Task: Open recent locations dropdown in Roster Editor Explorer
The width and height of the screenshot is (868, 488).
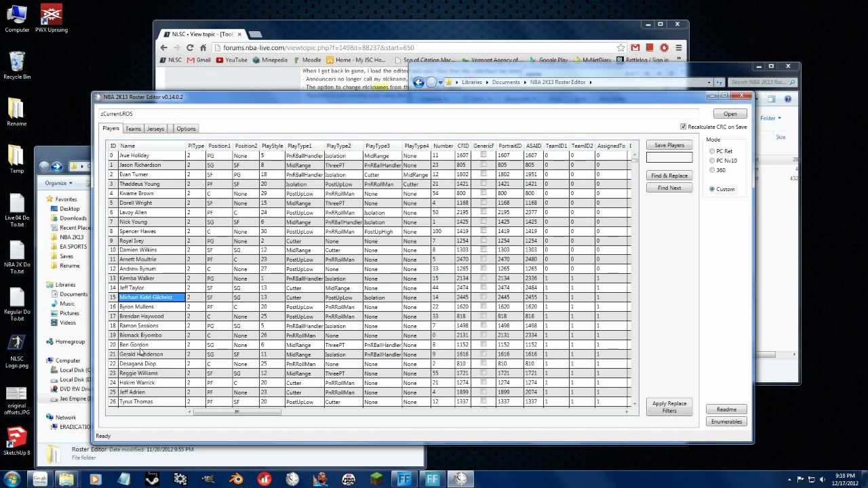Action: tap(442, 82)
